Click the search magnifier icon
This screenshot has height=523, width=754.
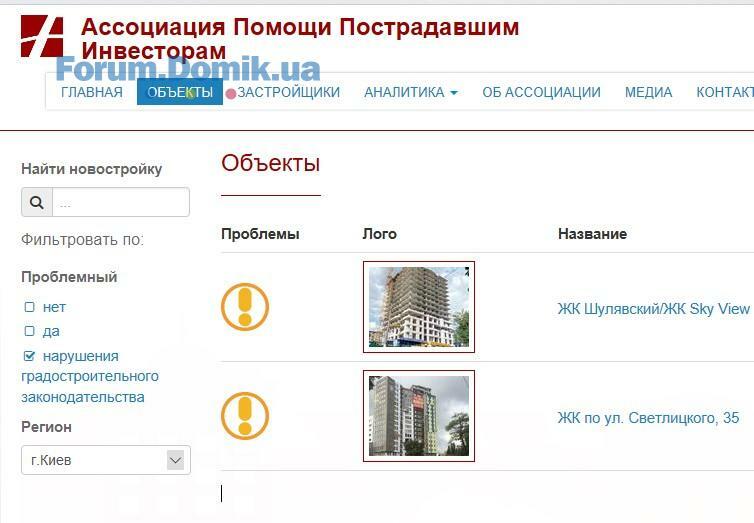tap(37, 202)
